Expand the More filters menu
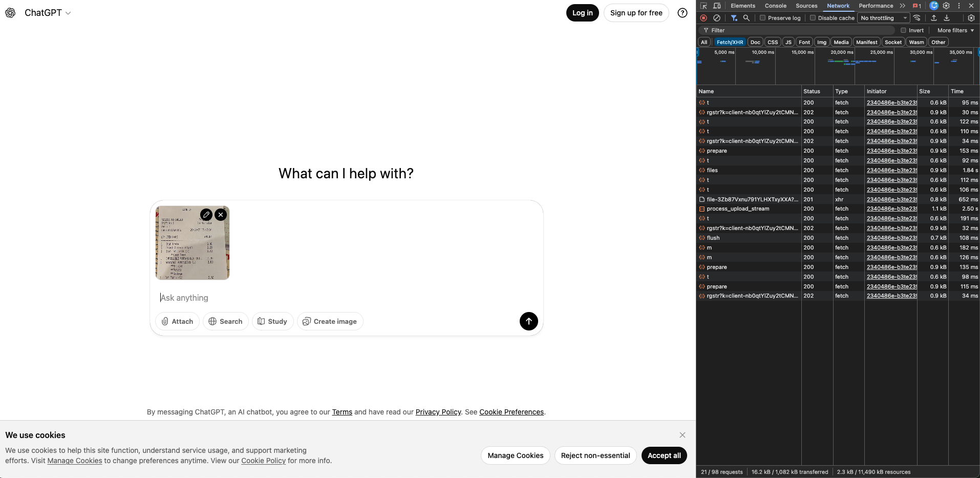The width and height of the screenshot is (980, 478). point(954,30)
